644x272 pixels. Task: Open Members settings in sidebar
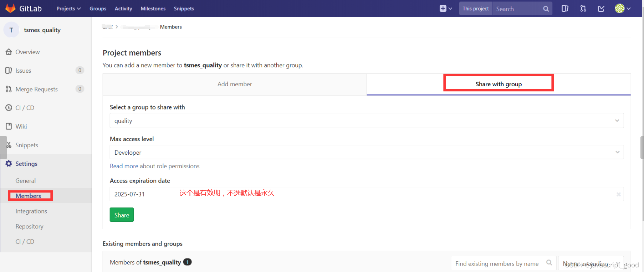[x=28, y=196]
